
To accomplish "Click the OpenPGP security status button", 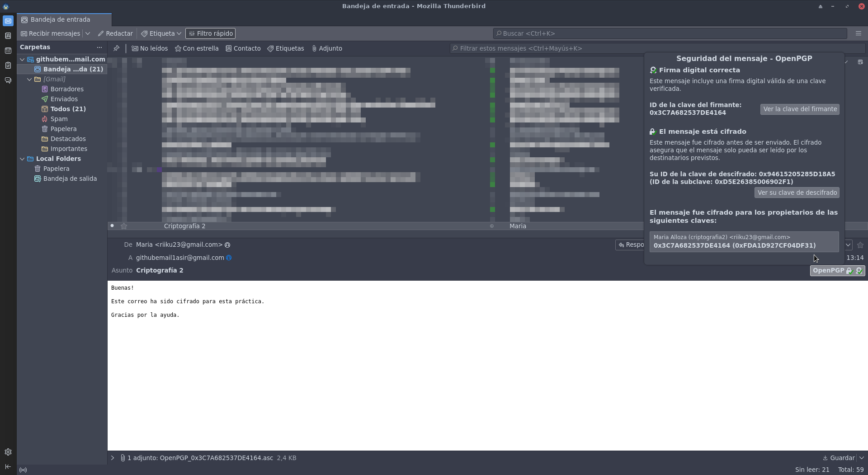I will (837, 270).
